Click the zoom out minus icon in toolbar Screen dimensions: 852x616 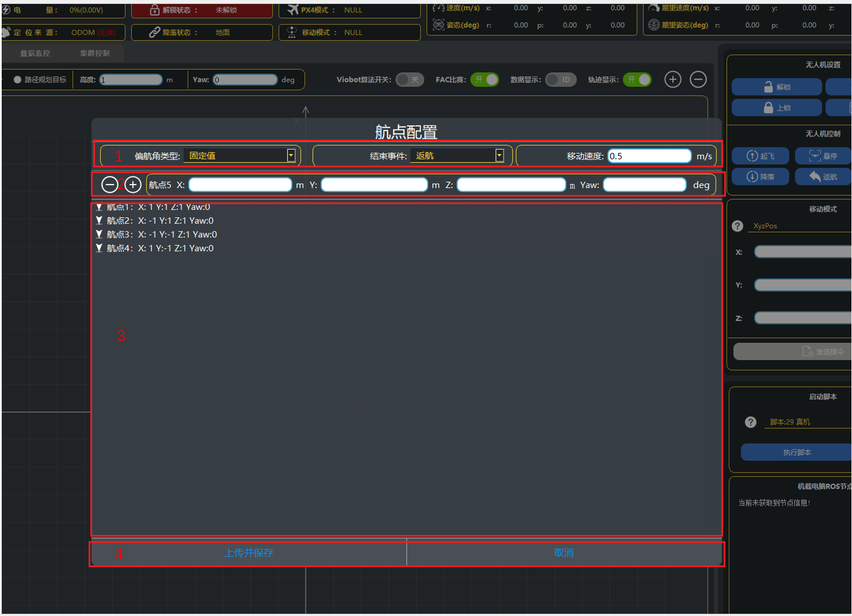[x=698, y=80]
